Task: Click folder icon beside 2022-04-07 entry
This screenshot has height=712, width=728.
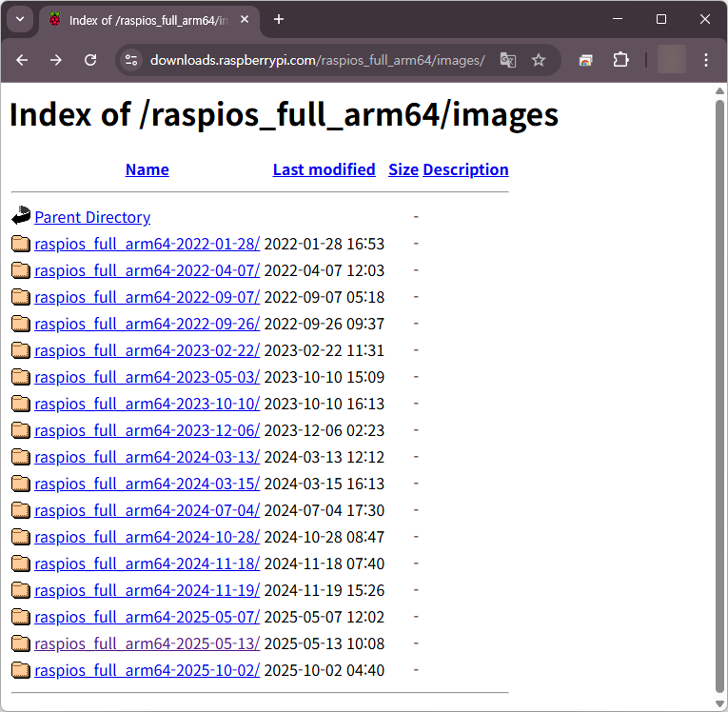Action: 21,270
